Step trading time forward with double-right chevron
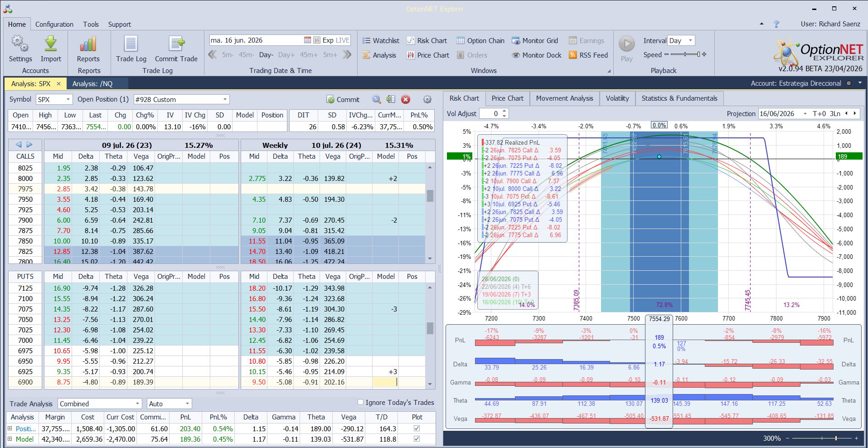 (x=347, y=55)
